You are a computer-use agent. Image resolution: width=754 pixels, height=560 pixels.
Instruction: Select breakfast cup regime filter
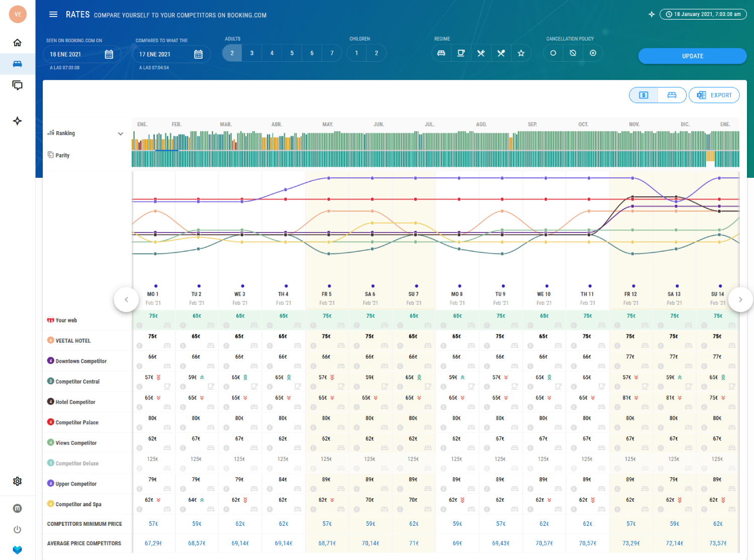pos(461,53)
